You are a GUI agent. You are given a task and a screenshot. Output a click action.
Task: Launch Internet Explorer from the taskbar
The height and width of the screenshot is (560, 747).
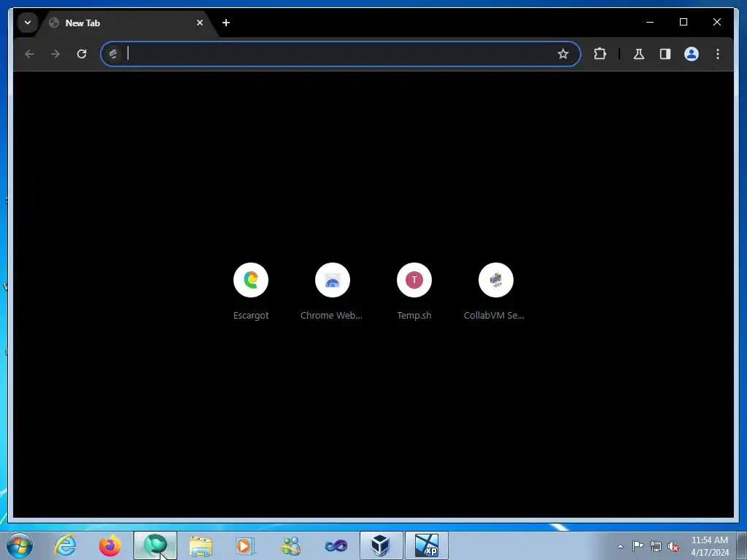click(65, 545)
